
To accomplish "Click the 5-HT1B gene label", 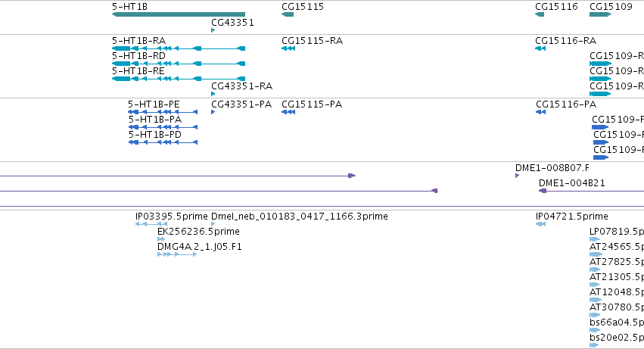I will [129, 7].
